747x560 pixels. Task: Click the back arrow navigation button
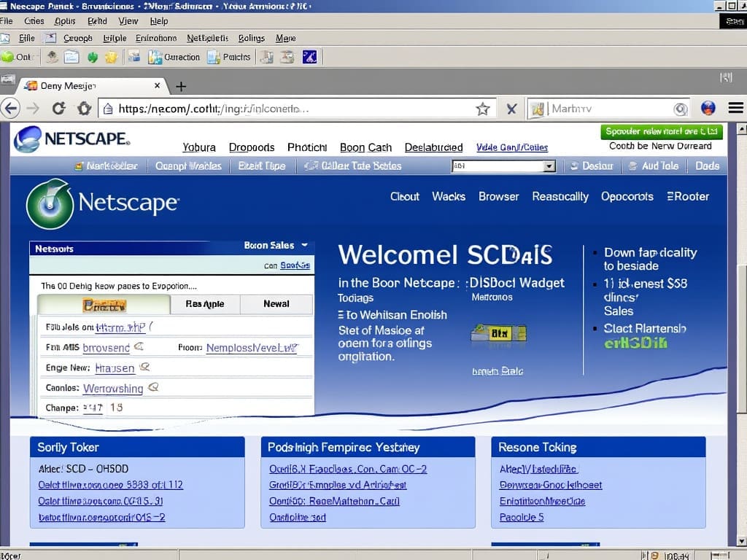[x=9, y=109]
